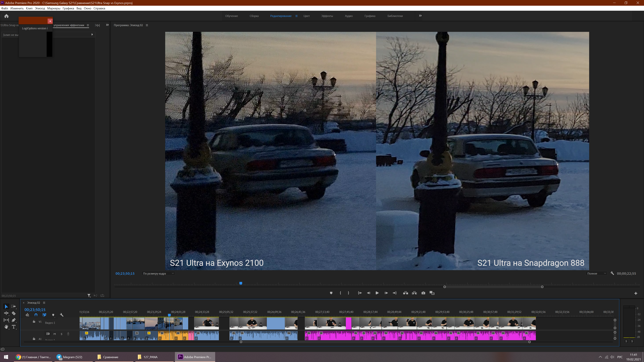644x362 pixels.
Task: Open the Program monitor button editor plus
Action: 636,293
